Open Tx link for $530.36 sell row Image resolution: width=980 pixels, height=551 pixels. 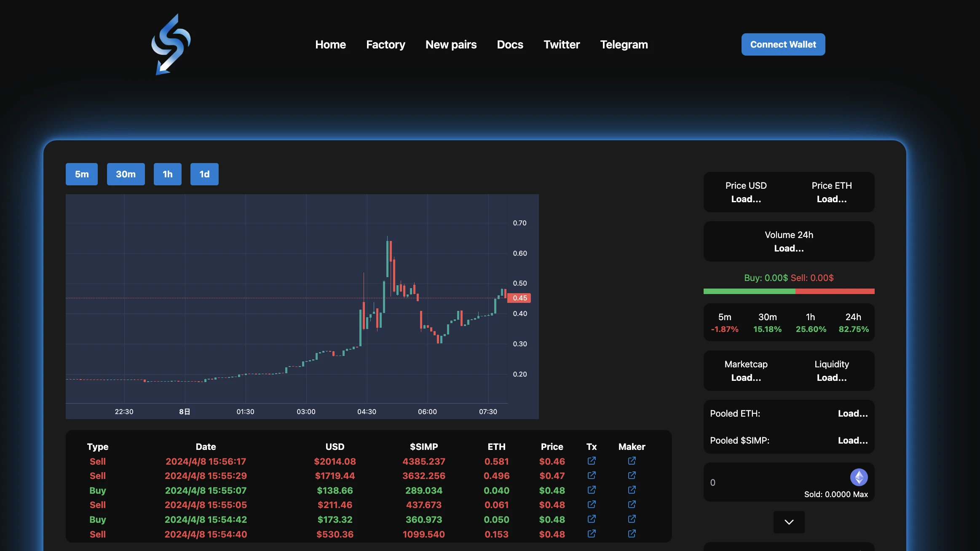[x=592, y=534]
